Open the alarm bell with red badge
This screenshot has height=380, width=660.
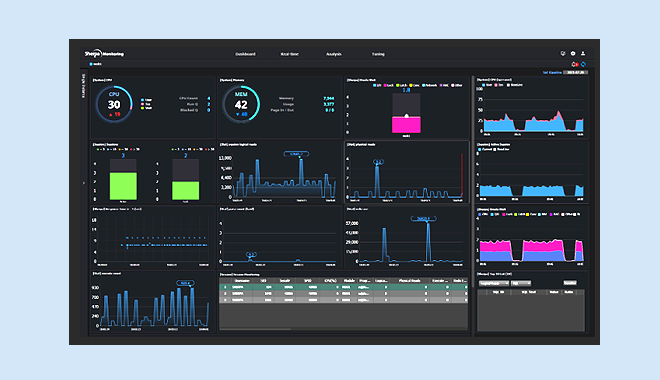pyautogui.click(x=575, y=64)
